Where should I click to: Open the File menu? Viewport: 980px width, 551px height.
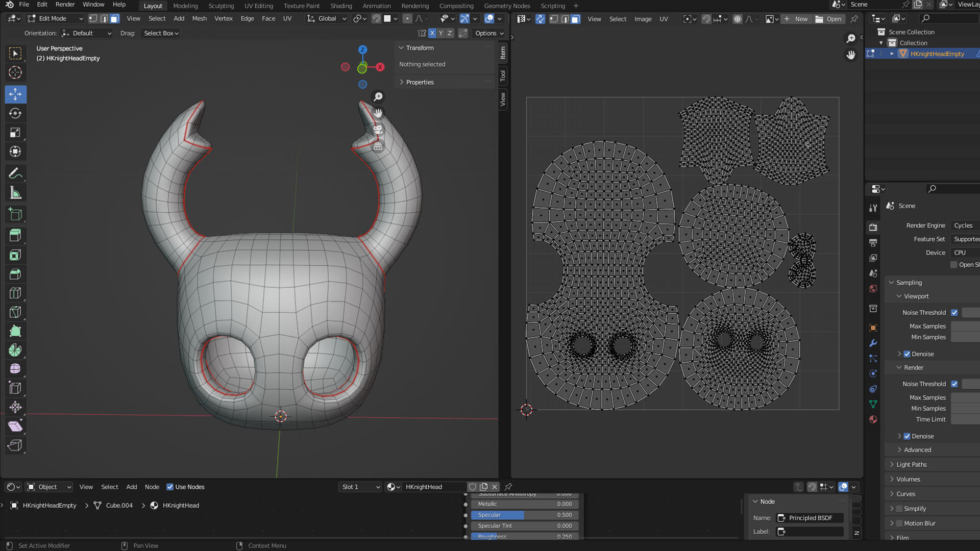(x=24, y=5)
